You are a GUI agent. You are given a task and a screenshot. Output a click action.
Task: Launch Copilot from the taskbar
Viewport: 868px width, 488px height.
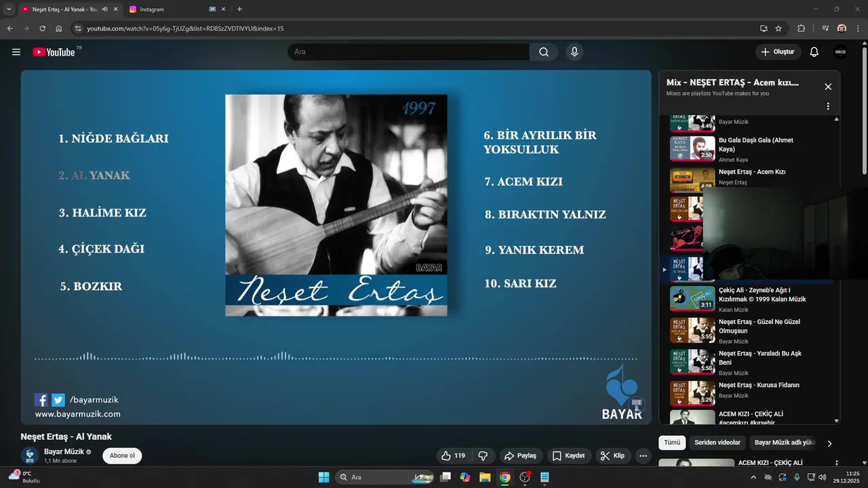click(465, 477)
